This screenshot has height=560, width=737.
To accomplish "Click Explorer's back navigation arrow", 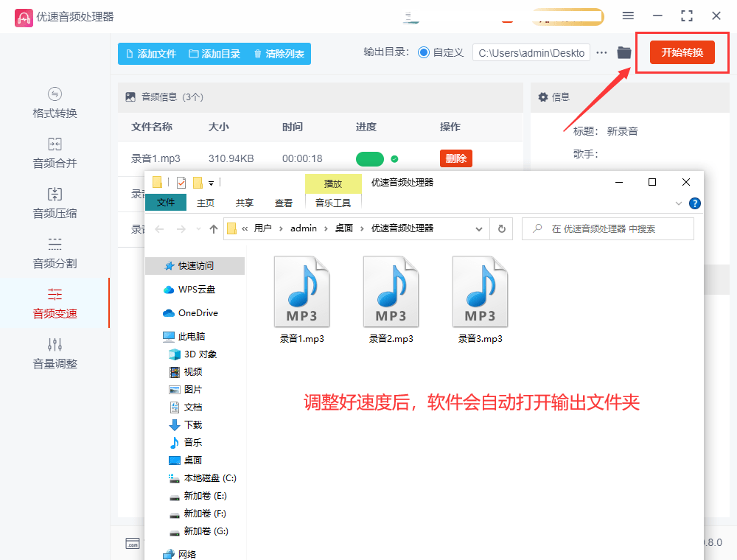I will (x=160, y=229).
